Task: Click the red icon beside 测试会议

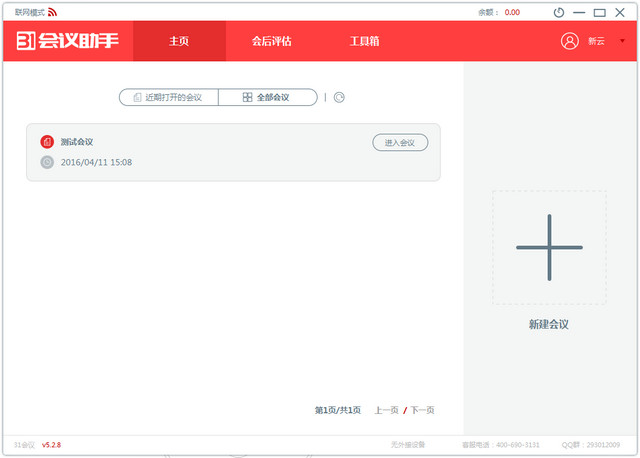Action: click(47, 142)
